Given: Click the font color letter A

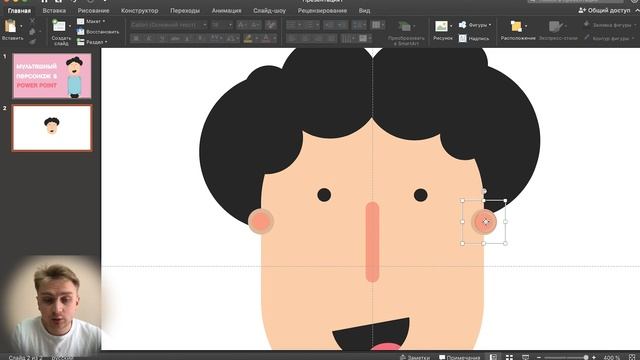Looking at the screenshot, I should click(266, 38).
